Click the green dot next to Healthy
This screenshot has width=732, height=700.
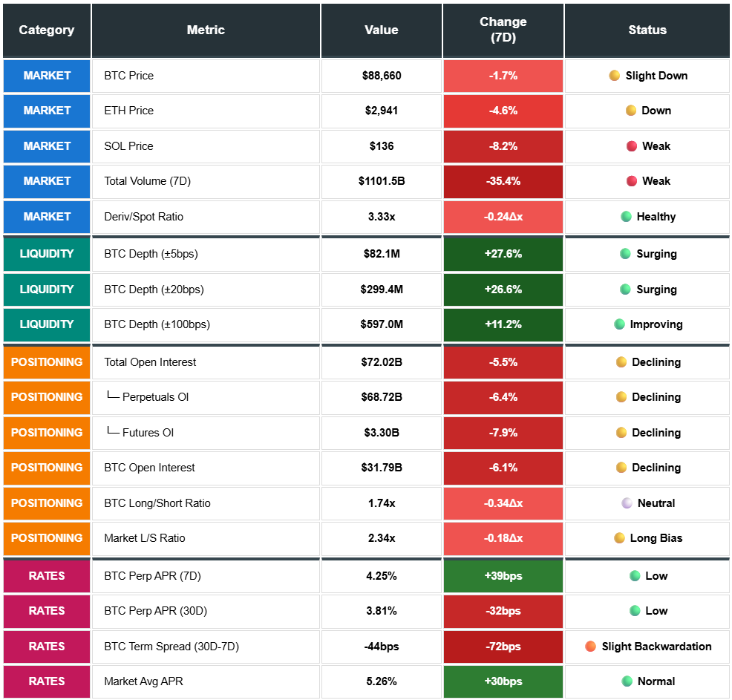tap(626, 217)
